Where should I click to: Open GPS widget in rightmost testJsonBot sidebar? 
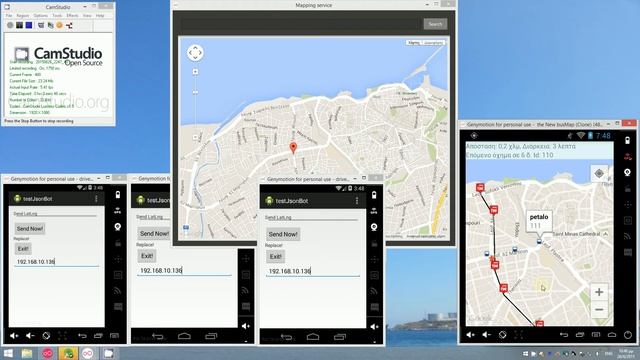pos(374,211)
